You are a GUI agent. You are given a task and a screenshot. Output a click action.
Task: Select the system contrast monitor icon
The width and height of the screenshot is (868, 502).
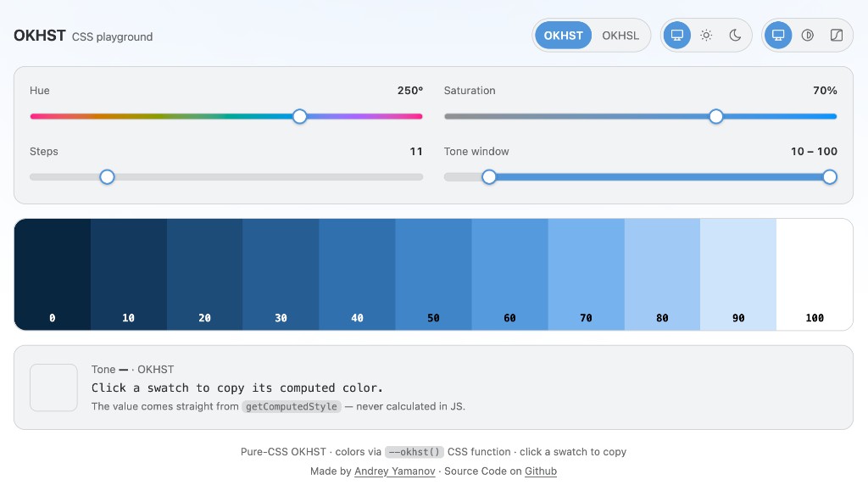tap(778, 36)
